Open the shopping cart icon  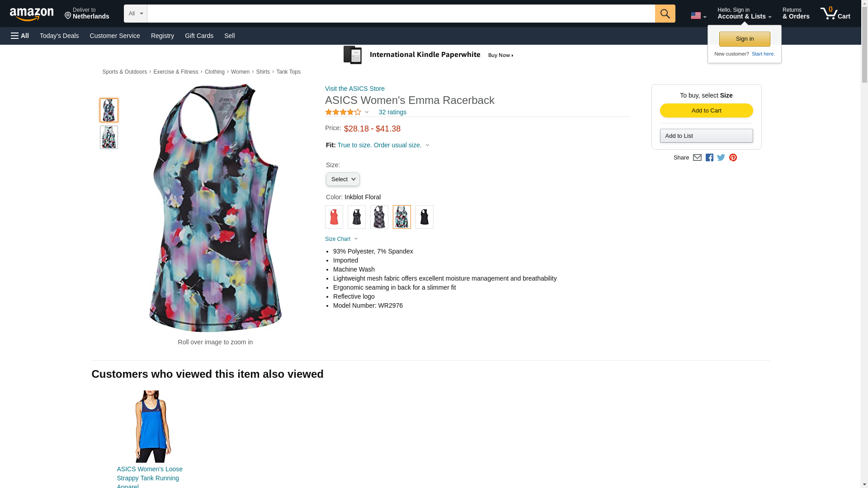[835, 14]
